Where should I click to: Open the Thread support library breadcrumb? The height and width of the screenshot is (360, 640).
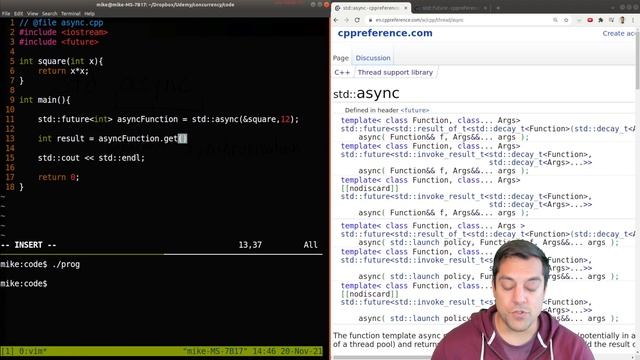coord(395,72)
